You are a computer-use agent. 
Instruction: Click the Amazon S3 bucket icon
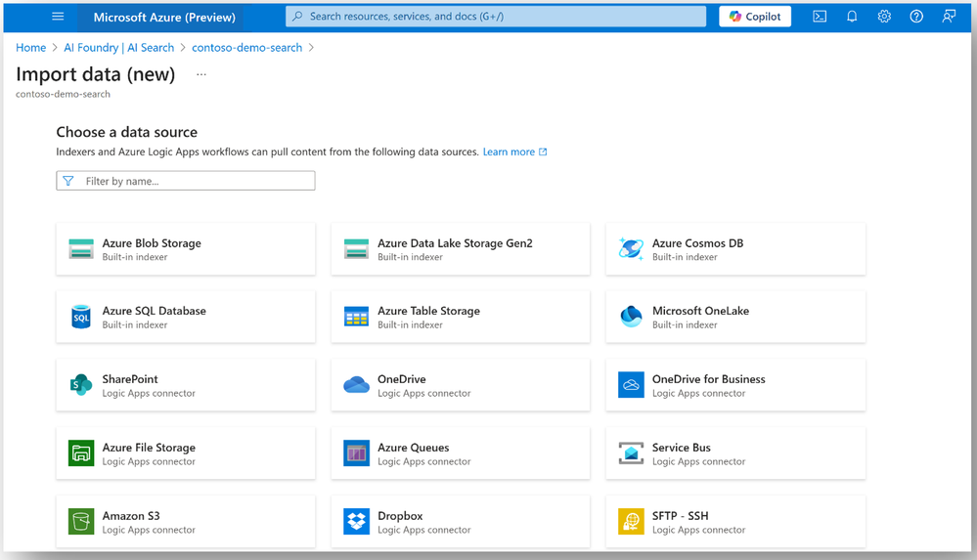pyautogui.click(x=81, y=521)
